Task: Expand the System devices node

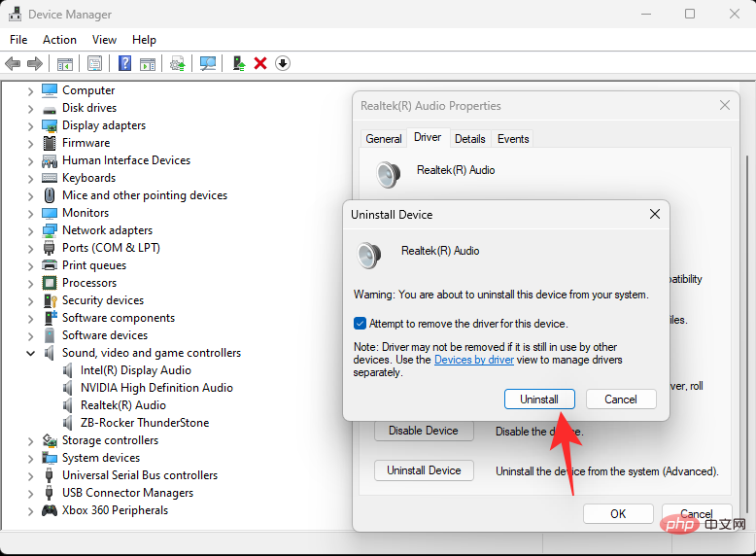Action: tap(30, 458)
